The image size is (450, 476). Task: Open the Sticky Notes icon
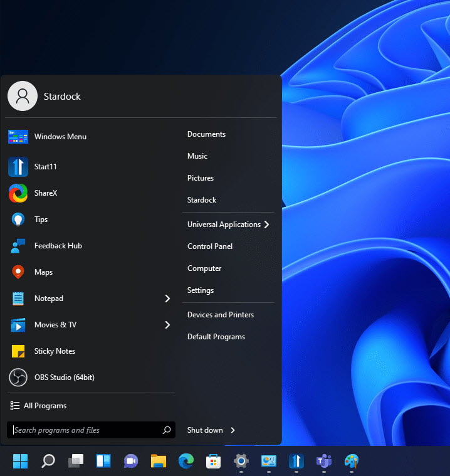pyautogui.click(x=18, y=351)
